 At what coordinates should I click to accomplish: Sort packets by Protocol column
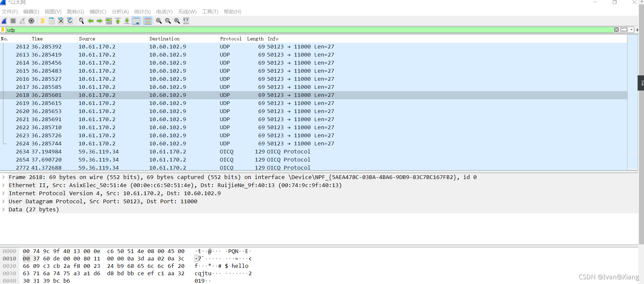232,39
